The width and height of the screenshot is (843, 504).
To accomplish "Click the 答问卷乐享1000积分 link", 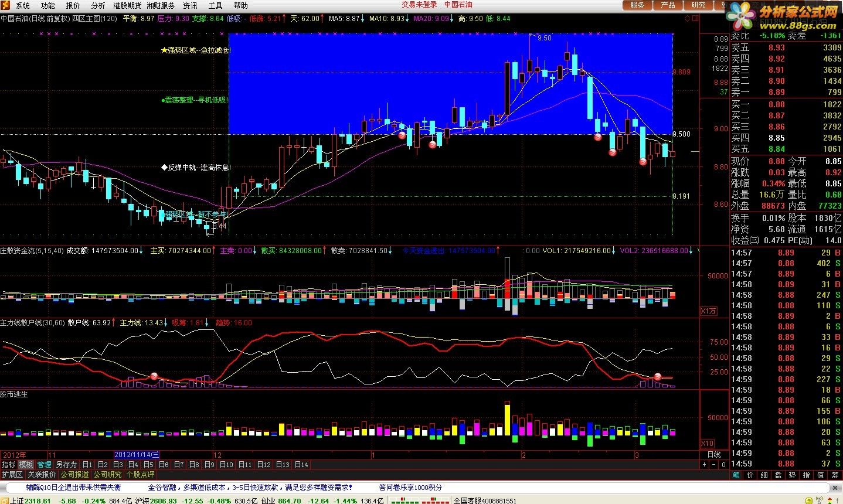I will pyautogui.click(x=410, y=487).
